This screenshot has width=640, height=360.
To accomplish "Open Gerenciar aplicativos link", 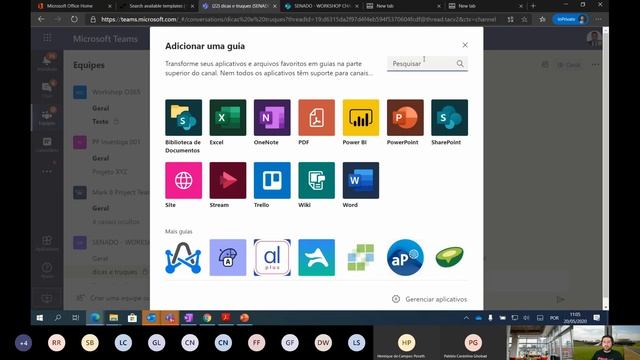I will point(429,299).
